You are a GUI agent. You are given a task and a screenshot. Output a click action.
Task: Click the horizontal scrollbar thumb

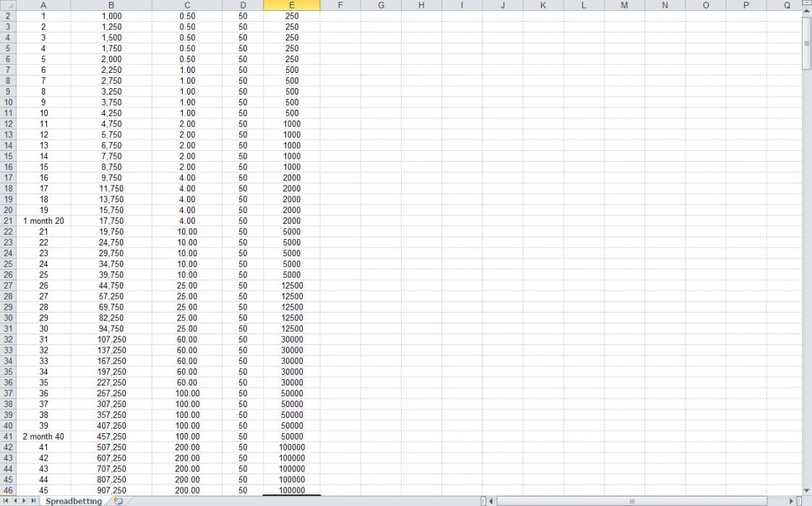click(632, 501)
